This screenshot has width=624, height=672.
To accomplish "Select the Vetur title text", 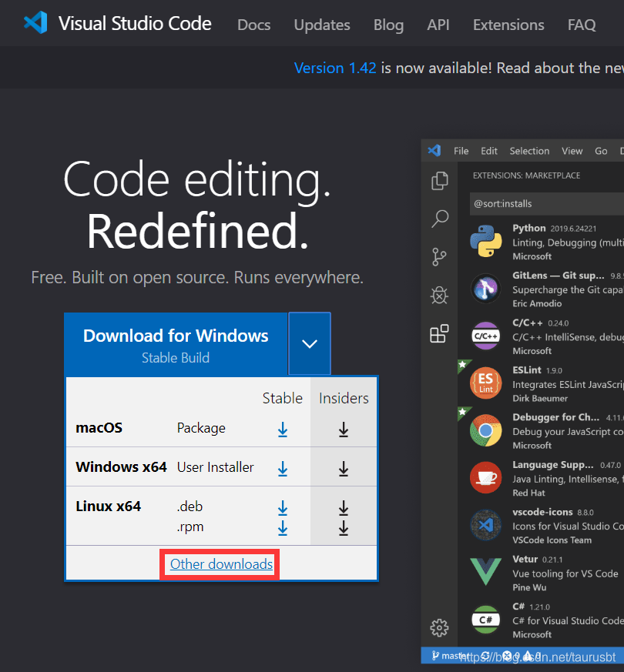I will [525, 559].
